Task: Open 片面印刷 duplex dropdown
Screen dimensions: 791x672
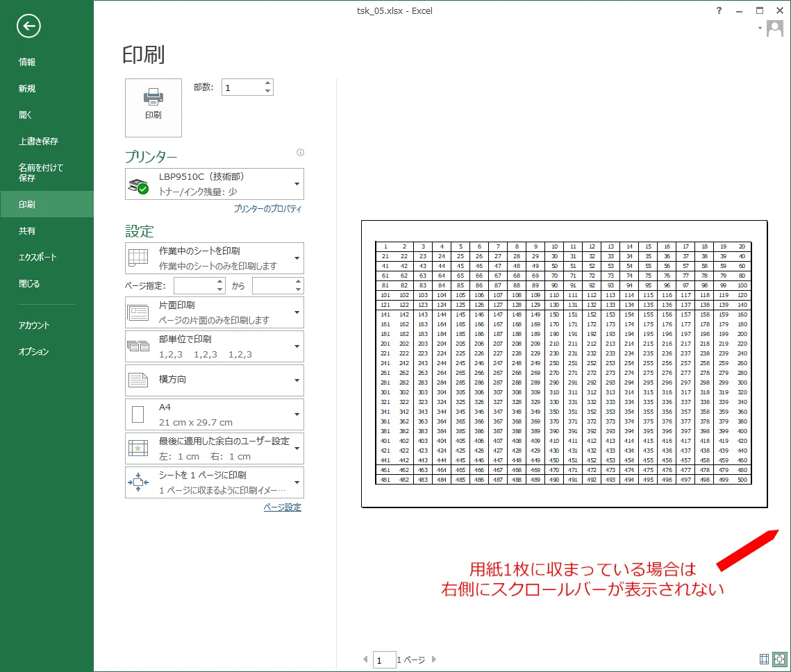Action: pyautogui.click(x=215, y=312)
